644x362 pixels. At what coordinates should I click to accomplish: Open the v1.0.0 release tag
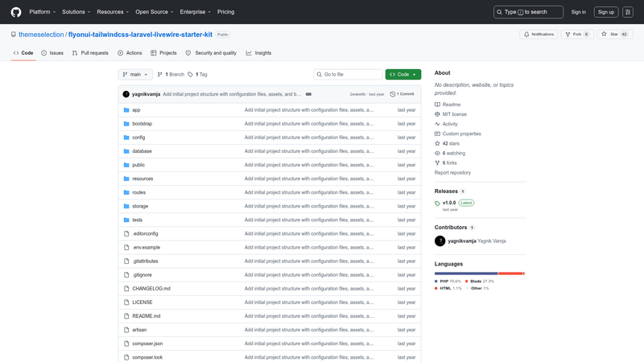tap(449, 203)
